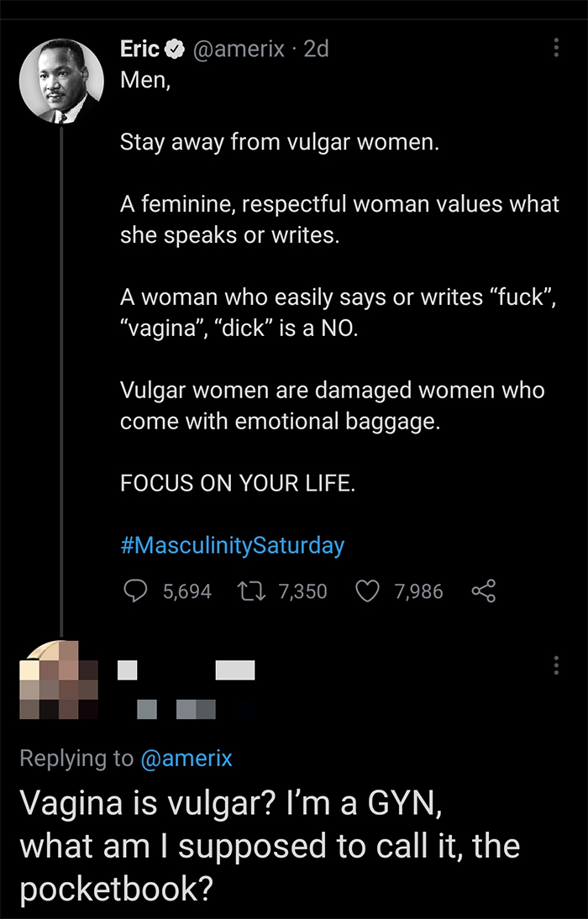Open the #MasculinitySaturday hashtag

tap(232, 545)
